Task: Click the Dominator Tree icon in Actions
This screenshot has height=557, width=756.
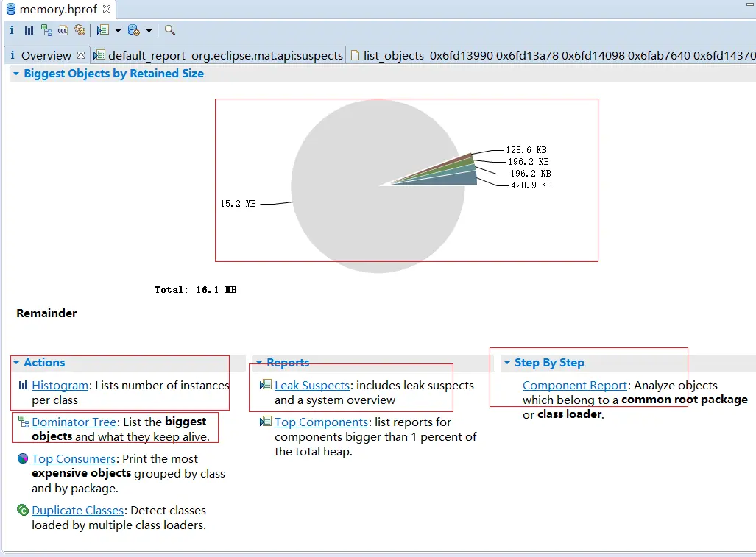Action: click(x=23, y=422)
